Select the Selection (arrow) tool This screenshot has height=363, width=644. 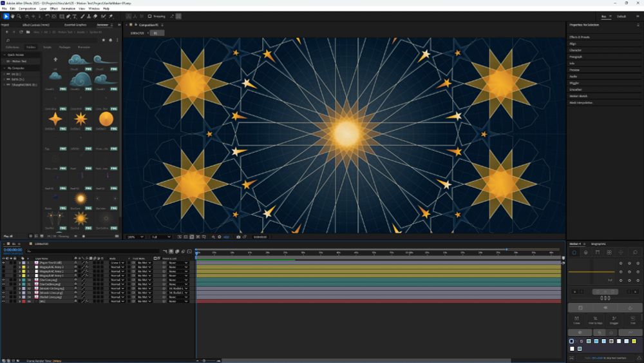click(6, 17)
